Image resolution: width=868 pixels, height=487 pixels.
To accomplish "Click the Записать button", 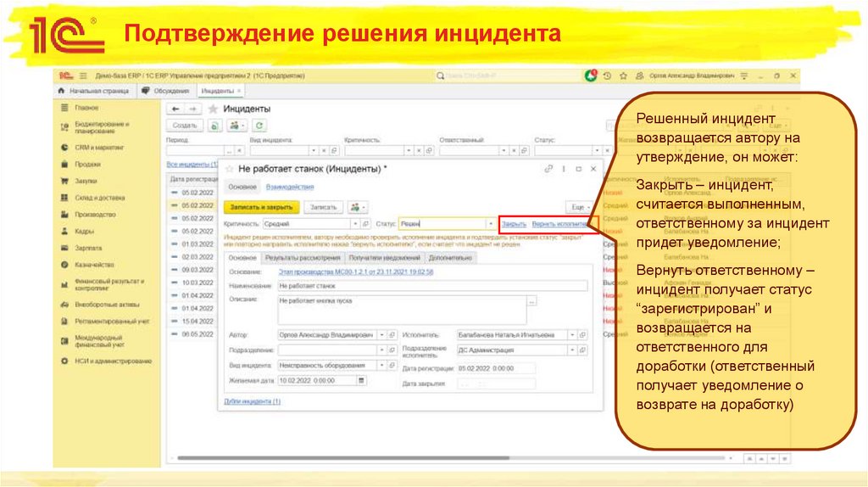I will [x=323, y=207].
